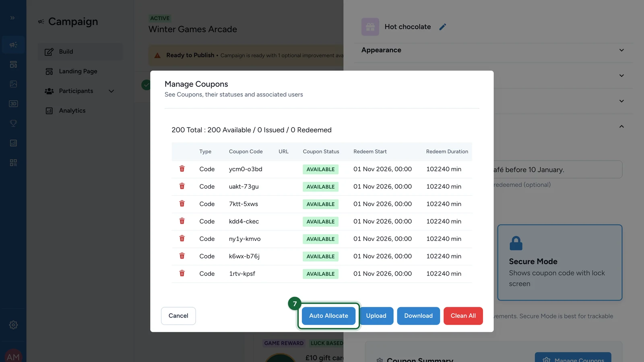Click the GAME REWARD tag
The height and width of the screenshot is (362, 644).
[284, 343]
